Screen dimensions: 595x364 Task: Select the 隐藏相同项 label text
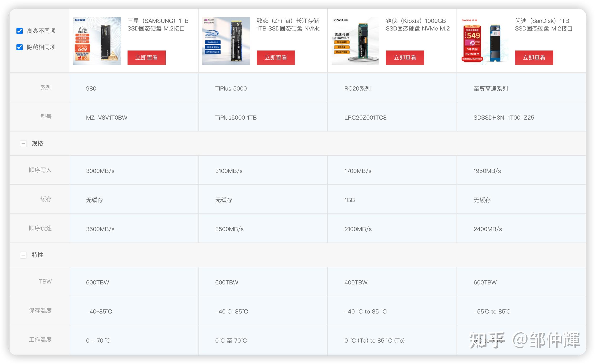[41, 47]
